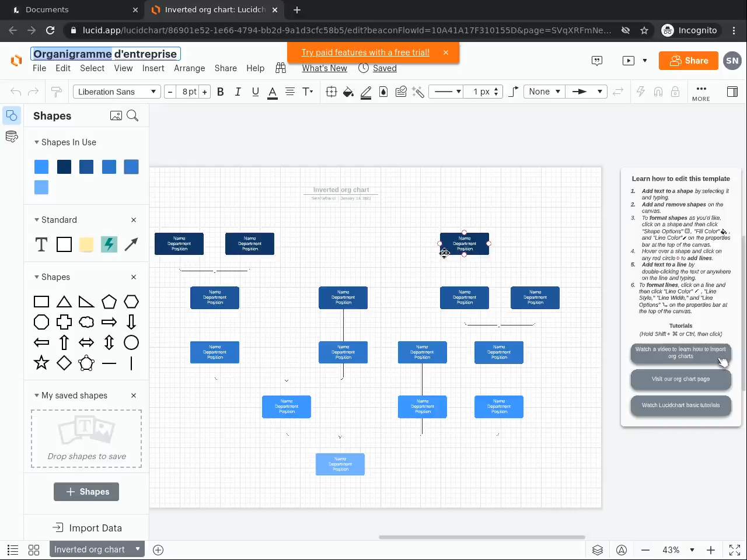Image resolution: width=747 pixels, height=560 pixels.
Task: Open the Inverted org chart page dropdown
Action: point(97,549)
